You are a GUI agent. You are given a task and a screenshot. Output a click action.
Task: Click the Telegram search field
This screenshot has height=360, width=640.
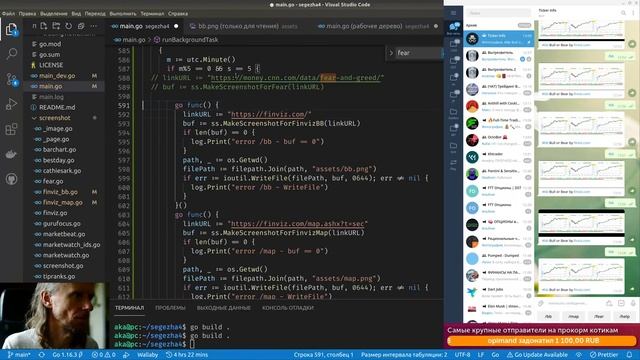498,13
